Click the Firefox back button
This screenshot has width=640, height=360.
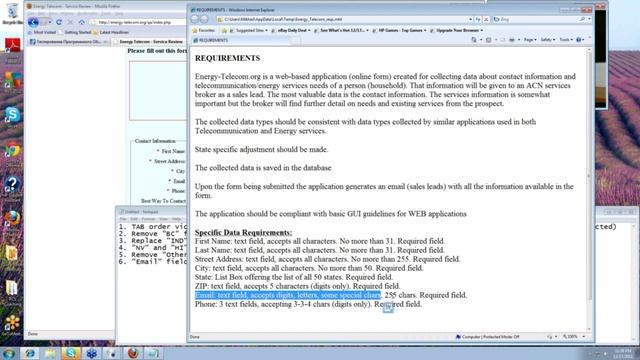(x=33, y=22)
